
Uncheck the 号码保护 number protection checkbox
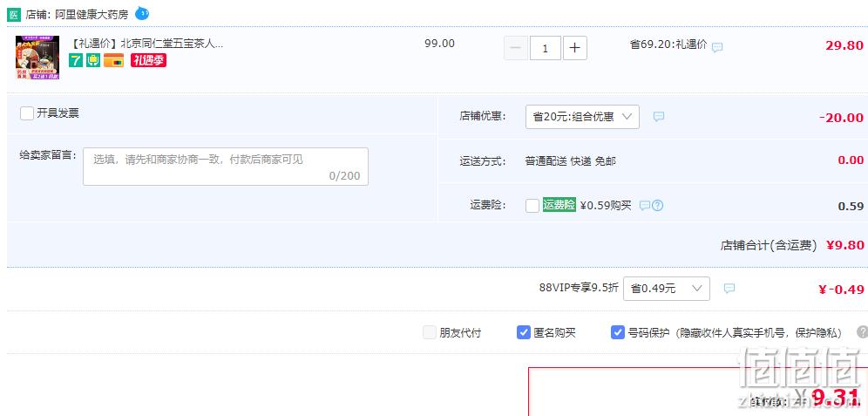618,332
